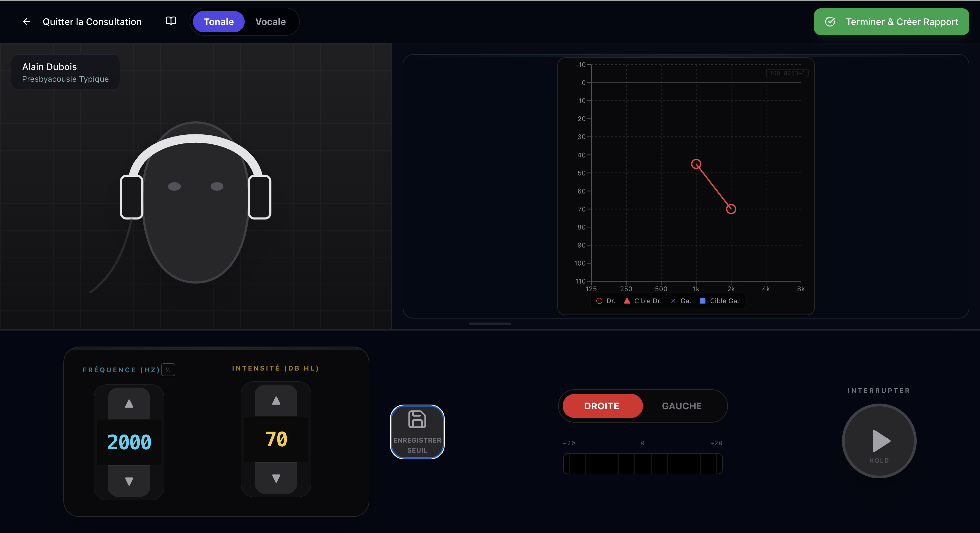Lower intensity with down arrow

pyautogui.click(x=276, y=478)
